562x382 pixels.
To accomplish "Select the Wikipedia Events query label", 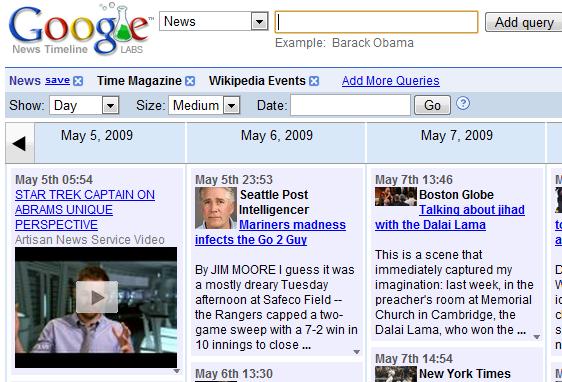I will (257, 81).
